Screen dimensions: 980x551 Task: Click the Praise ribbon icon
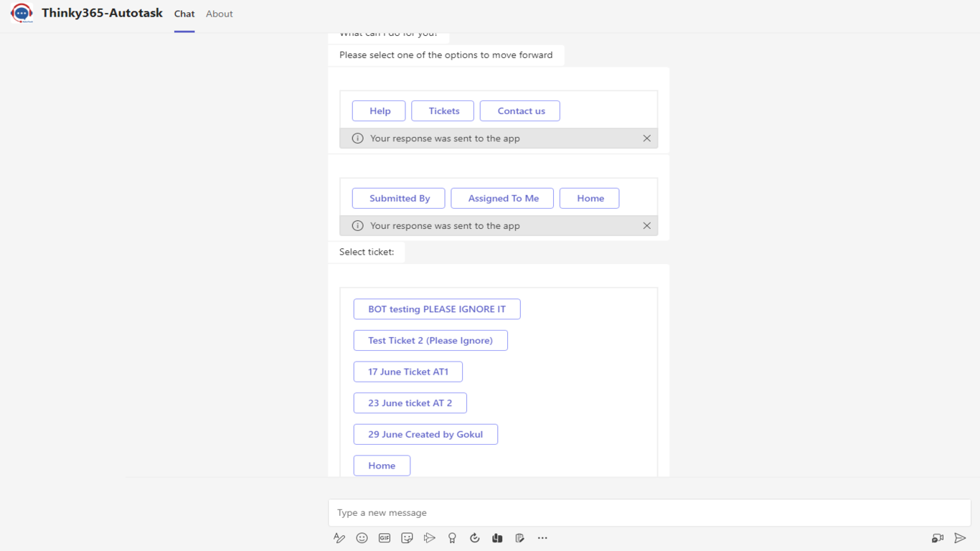[x=452, y=538]
